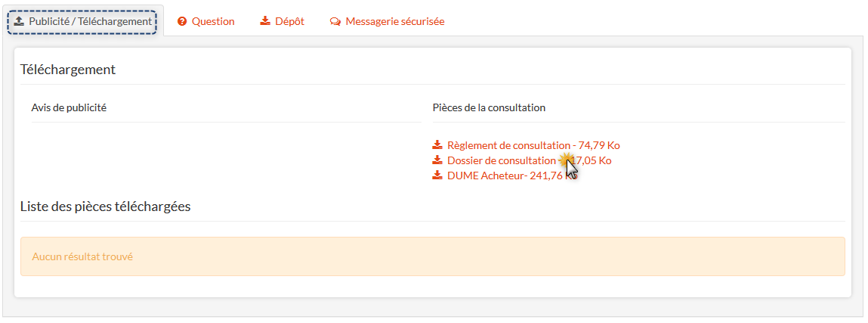
Task: Click the chat bubbles icon for Messagerie
Action: click(335, 22)
